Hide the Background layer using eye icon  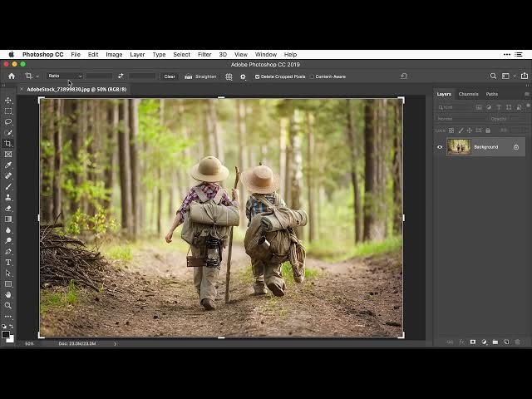pyautogui.click(x=440, y=147)
